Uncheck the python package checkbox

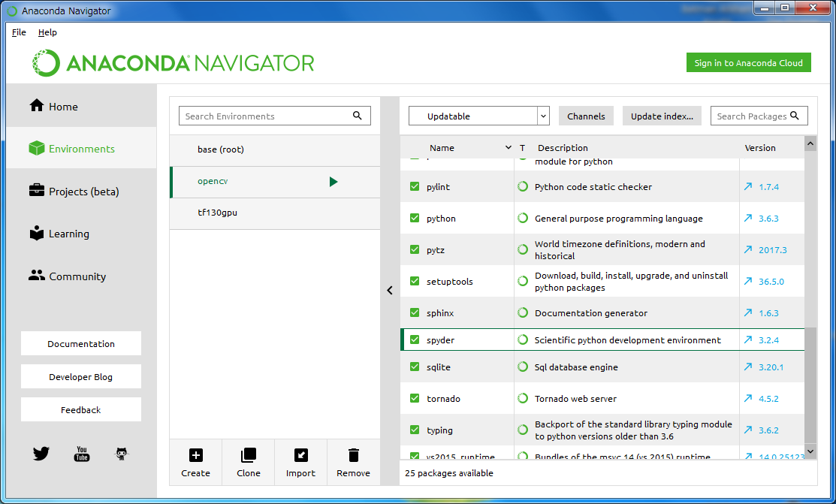point(415,218)
